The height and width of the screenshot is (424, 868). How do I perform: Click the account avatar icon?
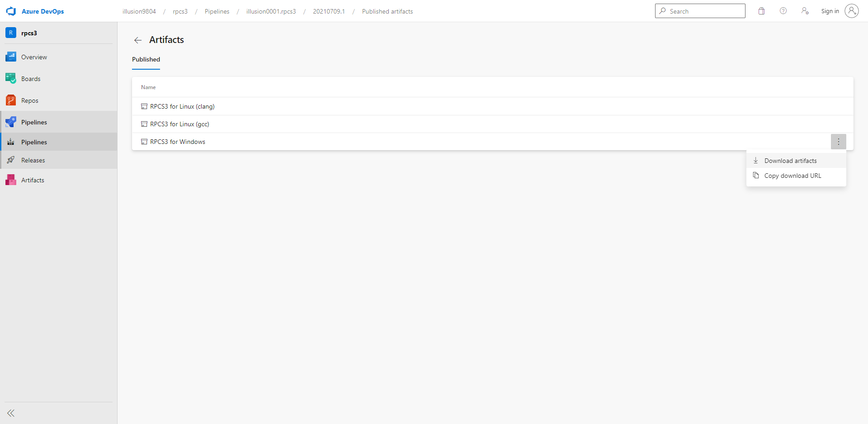point(852,11)
